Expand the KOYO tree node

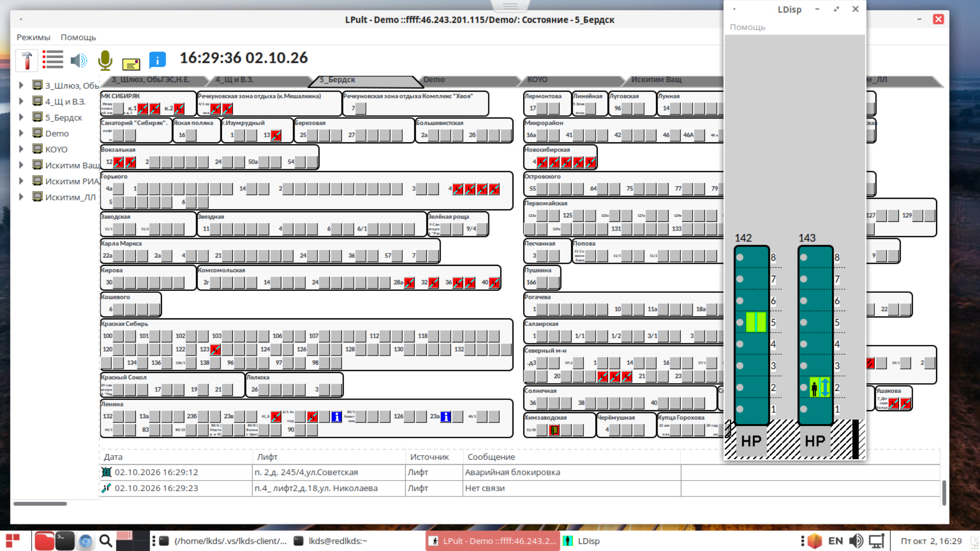click(x=21, y=149)
